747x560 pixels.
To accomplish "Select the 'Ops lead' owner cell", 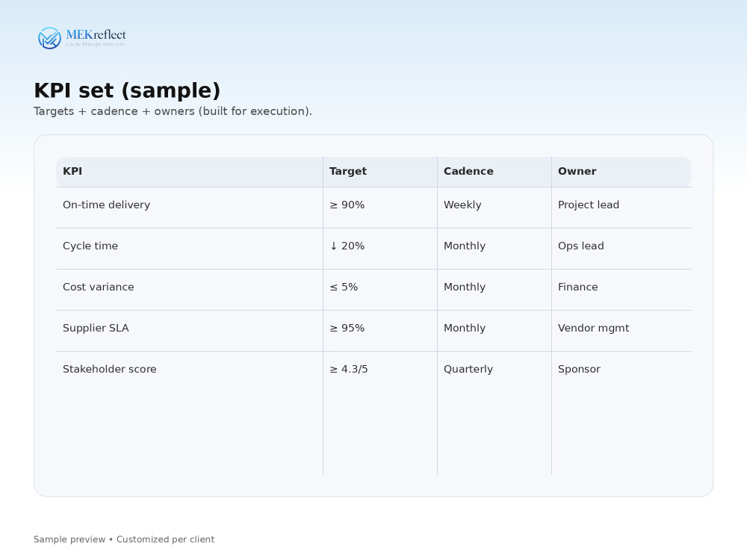I will pos(622,249).
